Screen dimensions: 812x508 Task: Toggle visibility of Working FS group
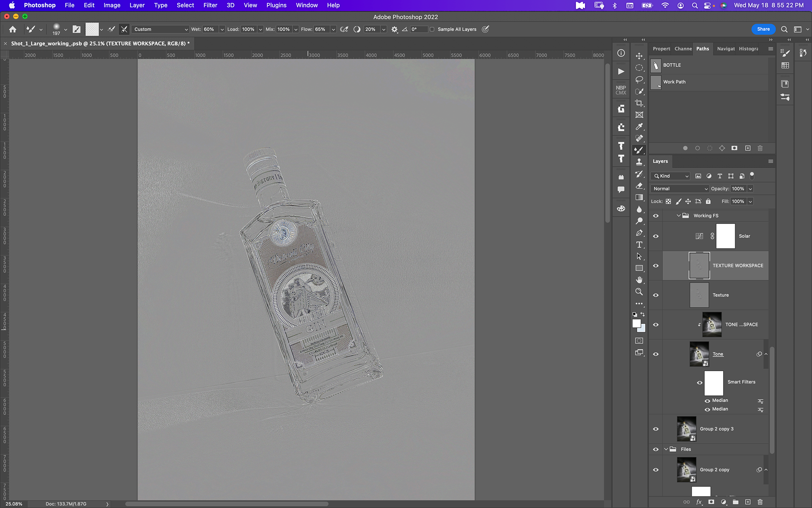[x=656, y=216]
